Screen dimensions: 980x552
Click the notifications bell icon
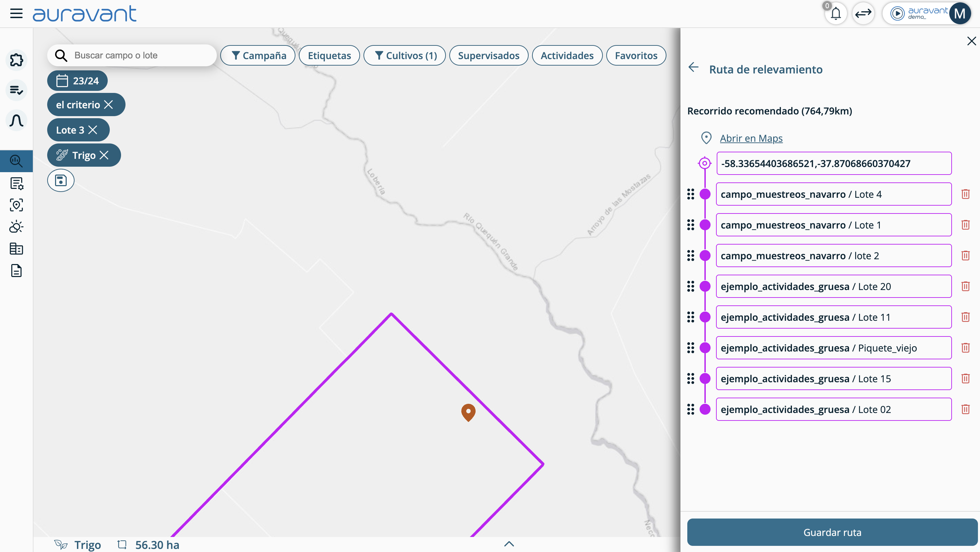point(835,14)
